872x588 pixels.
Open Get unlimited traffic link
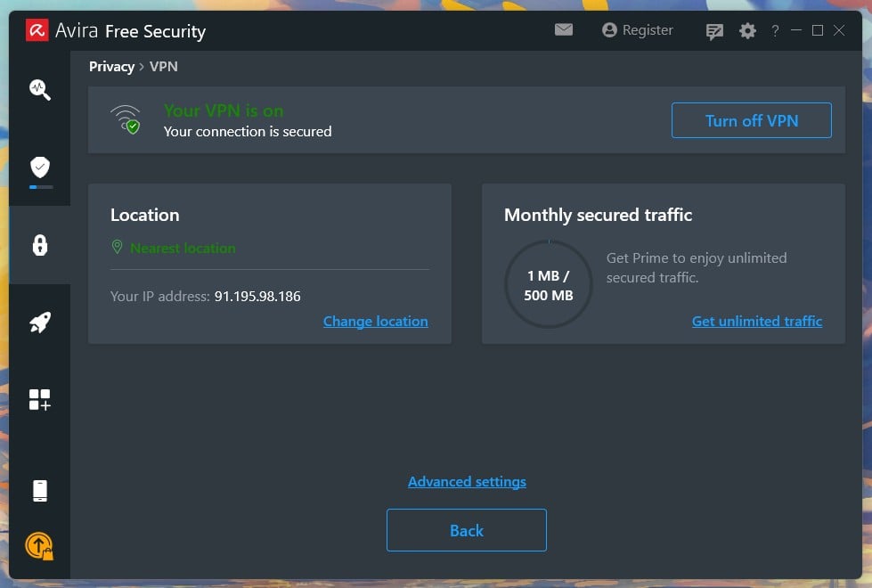tap(757, 322)
